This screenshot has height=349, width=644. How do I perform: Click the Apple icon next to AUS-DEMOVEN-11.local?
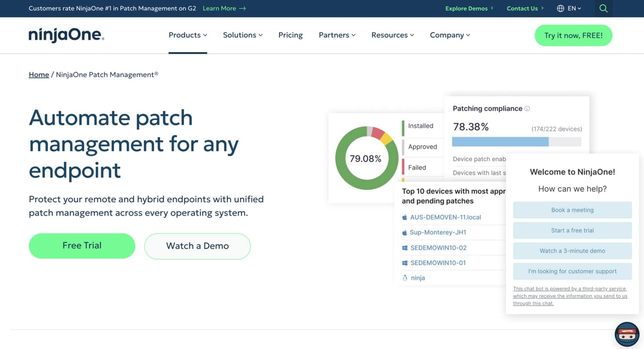(x=404, y=217)
